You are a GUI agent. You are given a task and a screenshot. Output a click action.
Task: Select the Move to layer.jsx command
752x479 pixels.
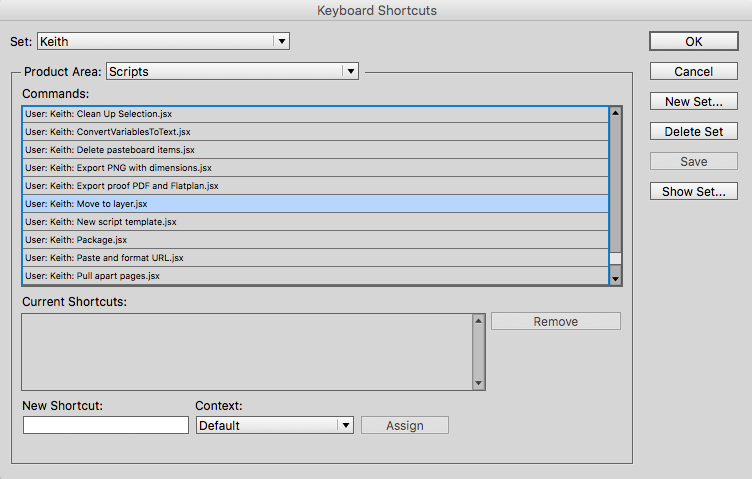tap(316, 204)
